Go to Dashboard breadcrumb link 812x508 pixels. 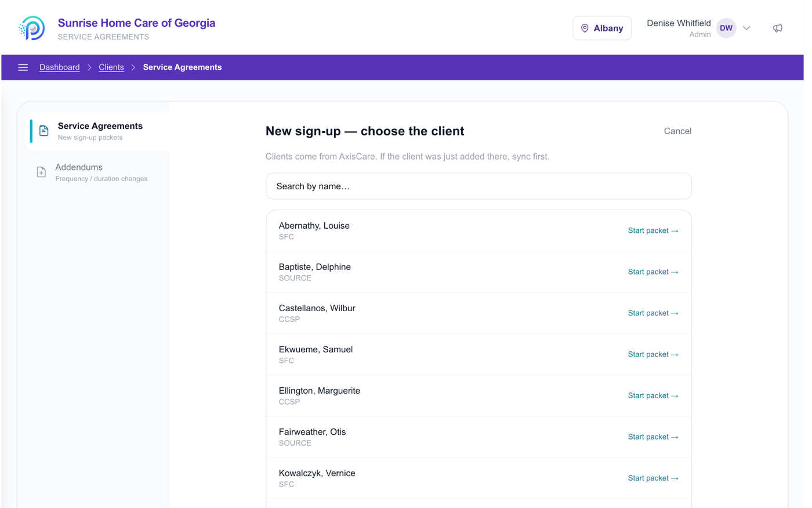[x=60, y=67]
